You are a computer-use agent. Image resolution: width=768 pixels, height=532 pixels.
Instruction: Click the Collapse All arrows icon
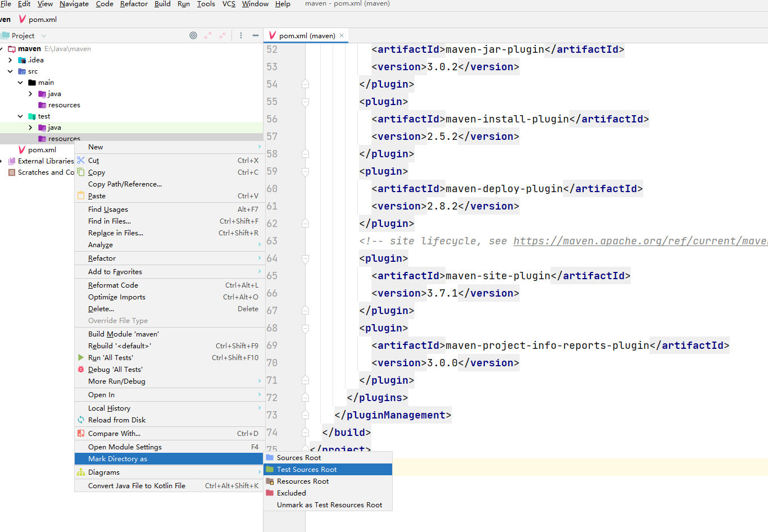[222, 35]
